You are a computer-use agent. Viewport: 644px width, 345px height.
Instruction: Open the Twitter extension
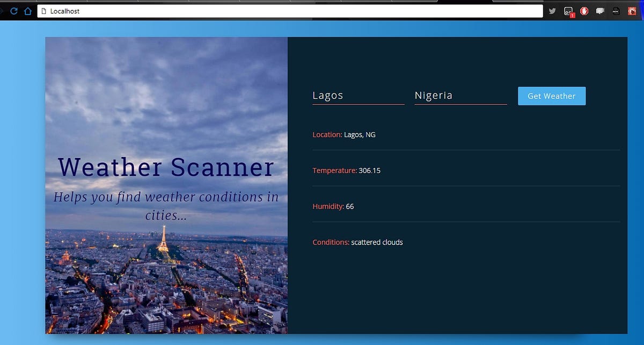click(552, 11)
